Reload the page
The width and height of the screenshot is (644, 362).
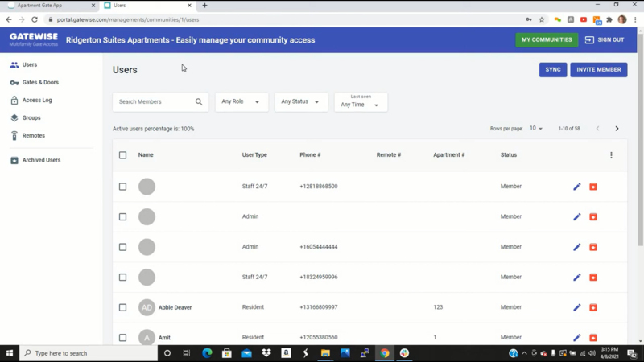pyautogui.click(x=35, y=19)
